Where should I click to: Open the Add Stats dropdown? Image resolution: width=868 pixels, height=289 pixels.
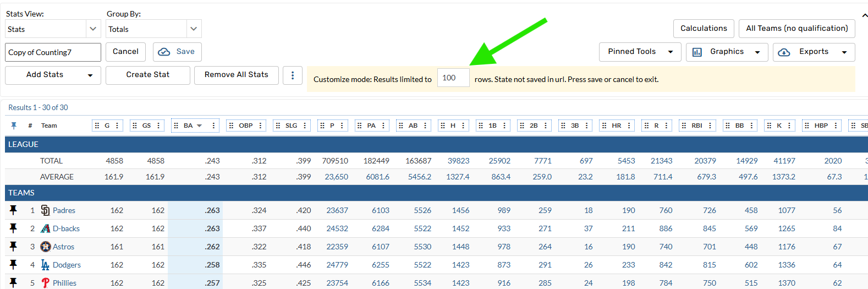click(53, 75)
